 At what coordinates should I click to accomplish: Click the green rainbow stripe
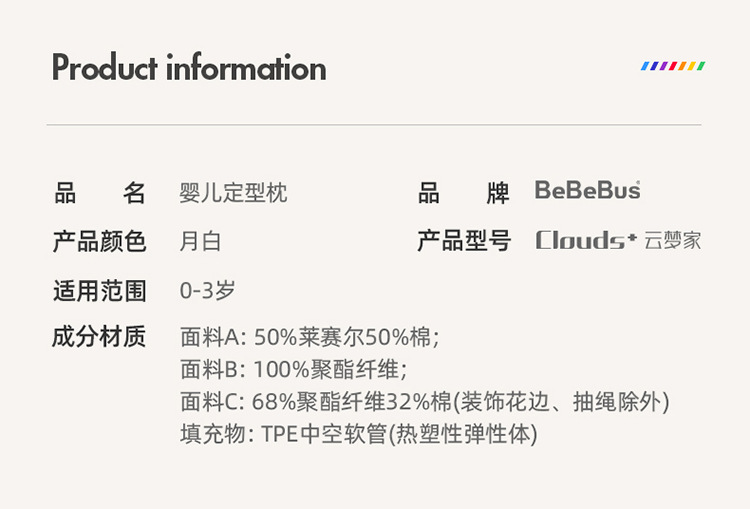(x=701, y=66)
